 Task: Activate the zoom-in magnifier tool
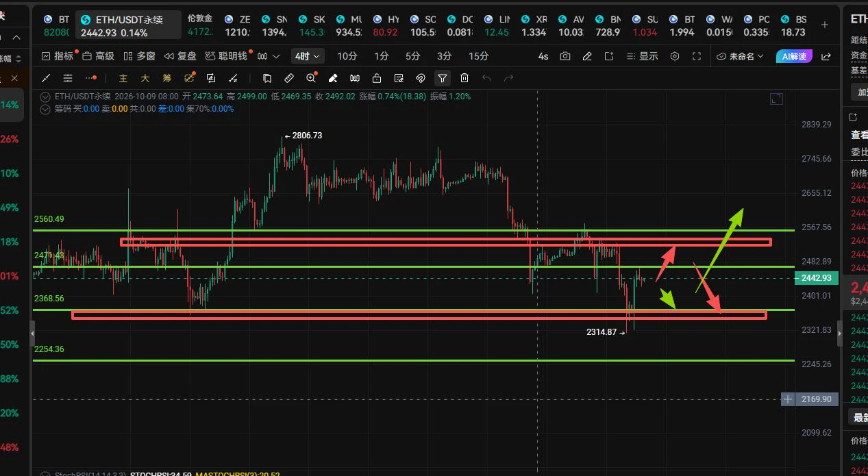click(311, 78)
